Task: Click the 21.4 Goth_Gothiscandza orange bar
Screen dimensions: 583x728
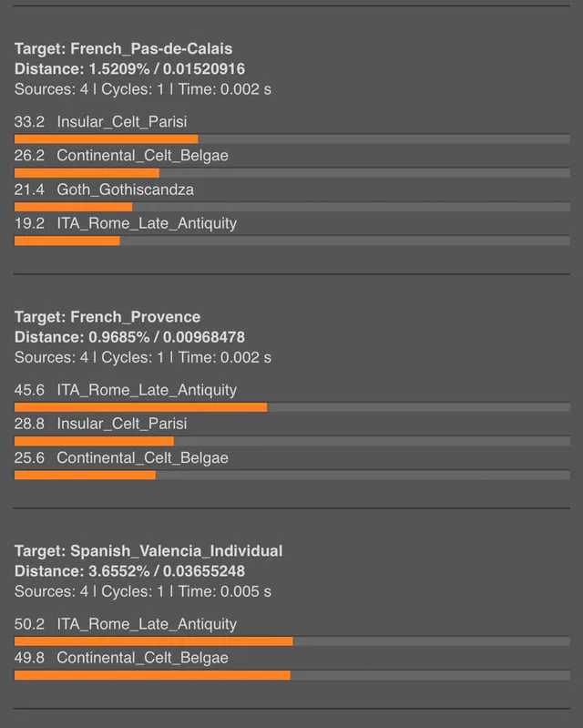Action: pos(74,207)
